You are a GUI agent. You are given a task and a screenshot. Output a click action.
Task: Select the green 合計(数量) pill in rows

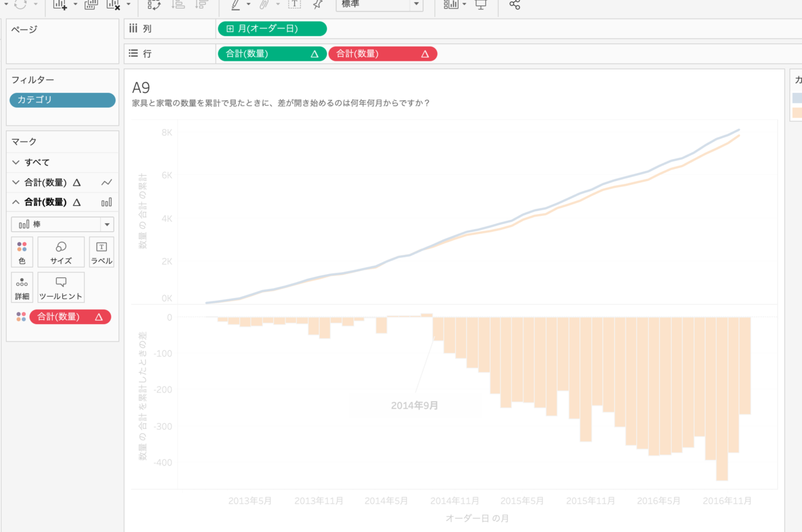(272, 54)
